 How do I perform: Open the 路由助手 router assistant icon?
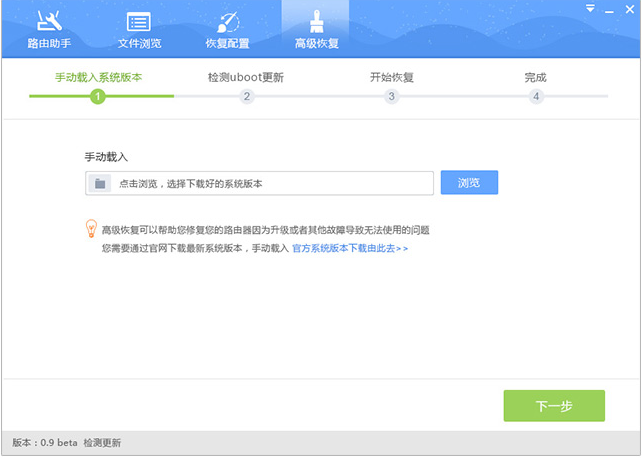pyautogui.click(x=49, y=20)
